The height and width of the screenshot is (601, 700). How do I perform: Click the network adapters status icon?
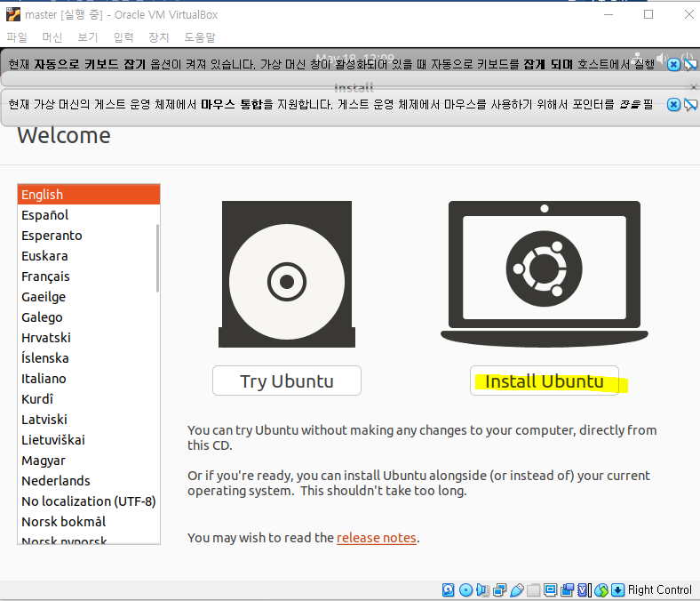point(499,589)
